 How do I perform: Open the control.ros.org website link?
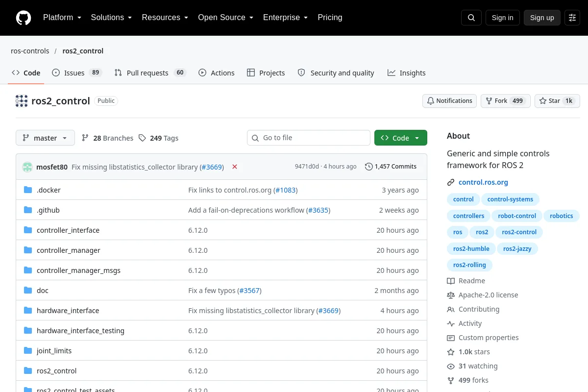click(483, 182)
